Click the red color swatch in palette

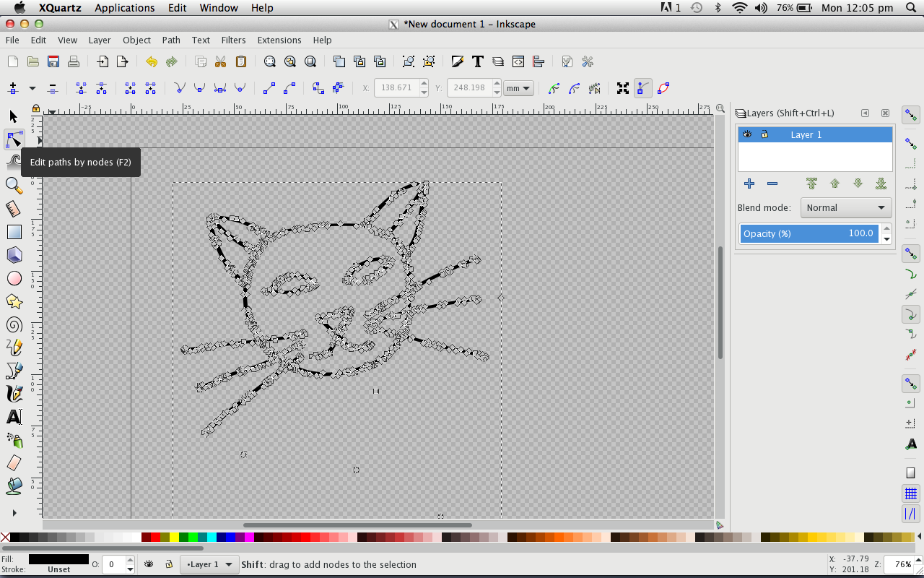(155, 537)
